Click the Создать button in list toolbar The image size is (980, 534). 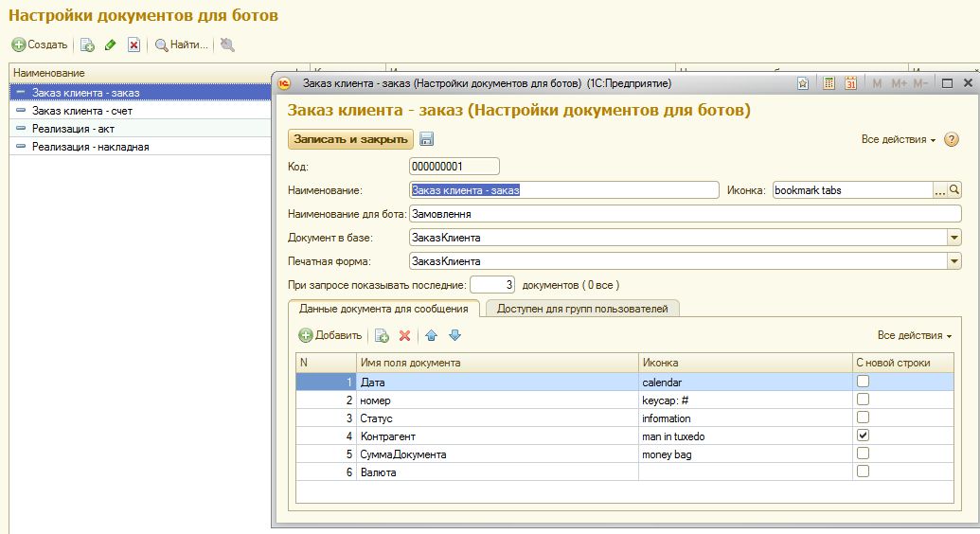pos(40,44)
